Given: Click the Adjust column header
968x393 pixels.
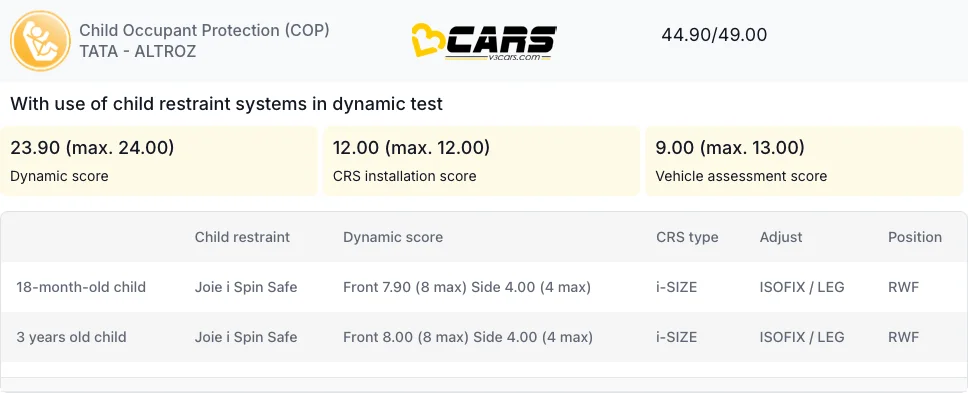Looking at the screenshot, I should point(781,238).
